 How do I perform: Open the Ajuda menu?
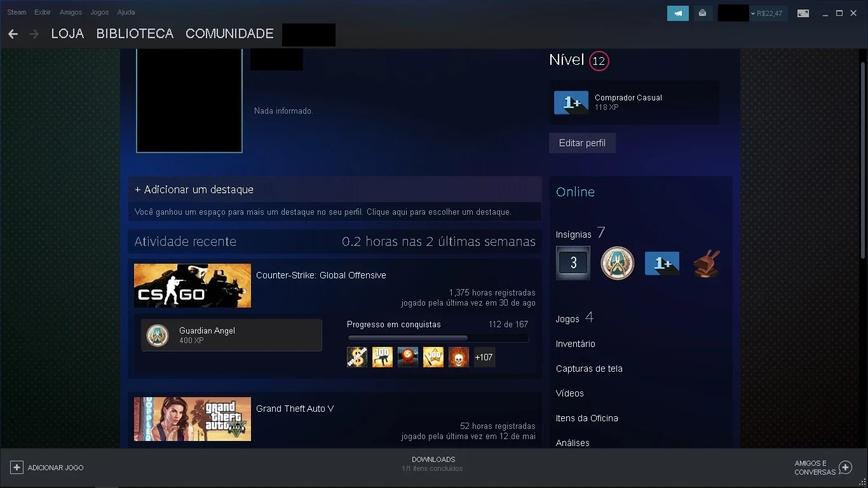click(x=126, y=12)
